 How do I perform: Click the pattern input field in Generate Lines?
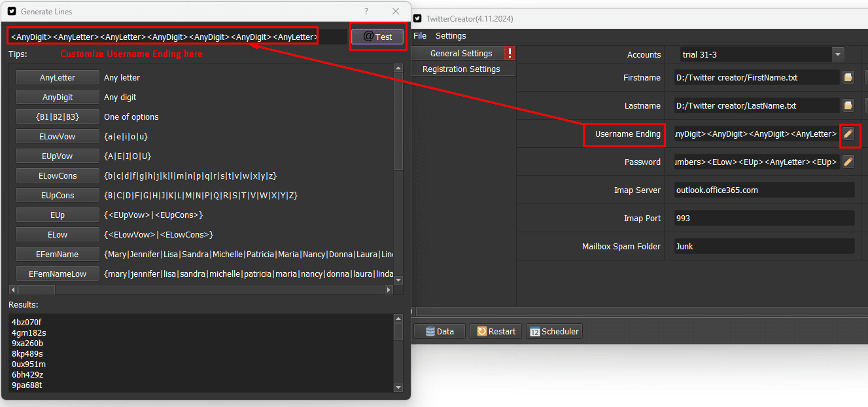[x=177, y=37]
